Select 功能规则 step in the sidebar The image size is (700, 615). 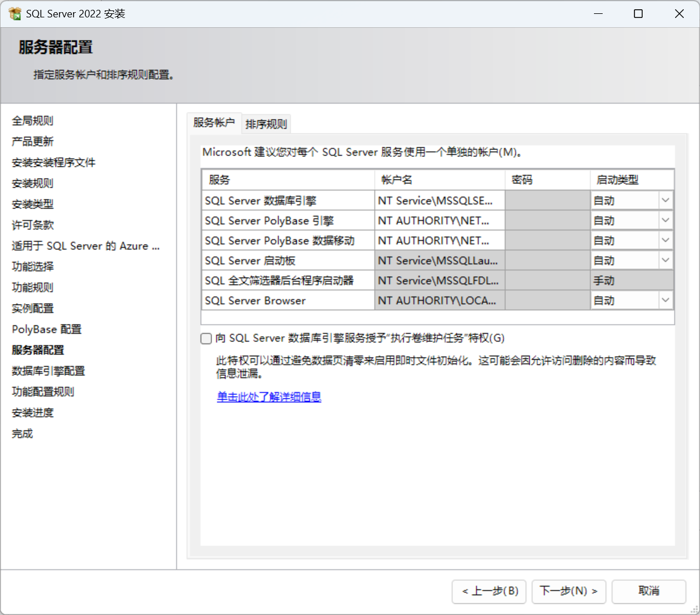32,287
